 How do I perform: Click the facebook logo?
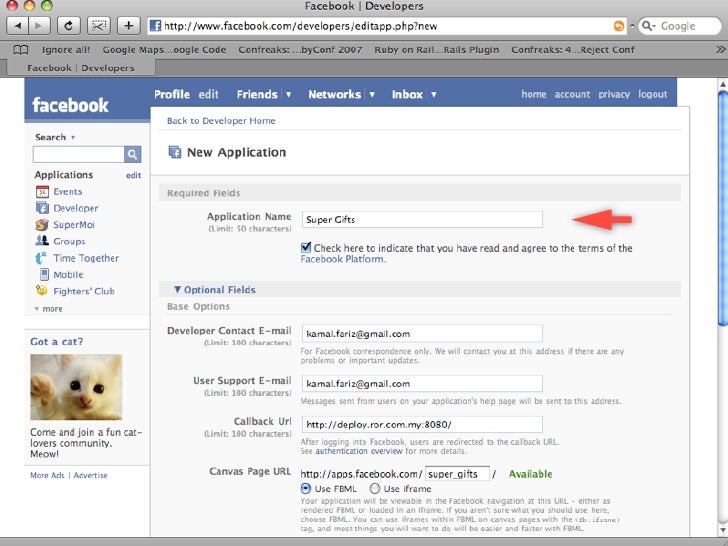(x=70, y=105)
